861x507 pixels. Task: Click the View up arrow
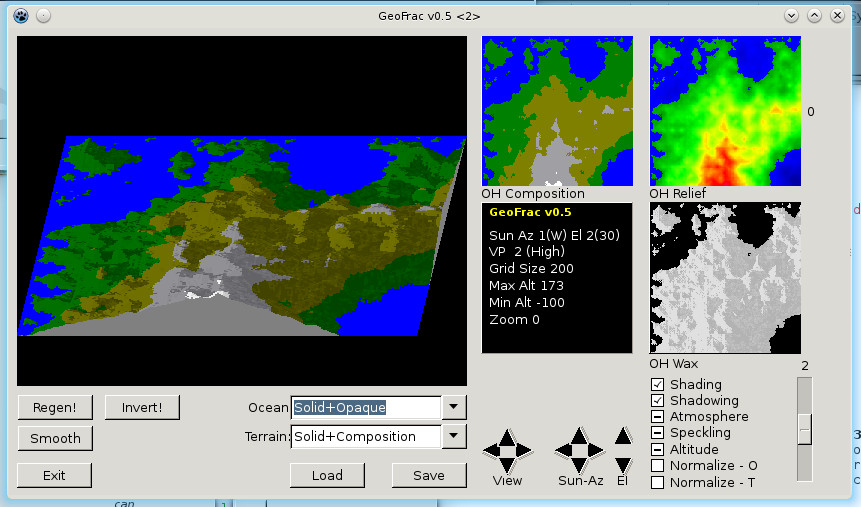[507, 436]
